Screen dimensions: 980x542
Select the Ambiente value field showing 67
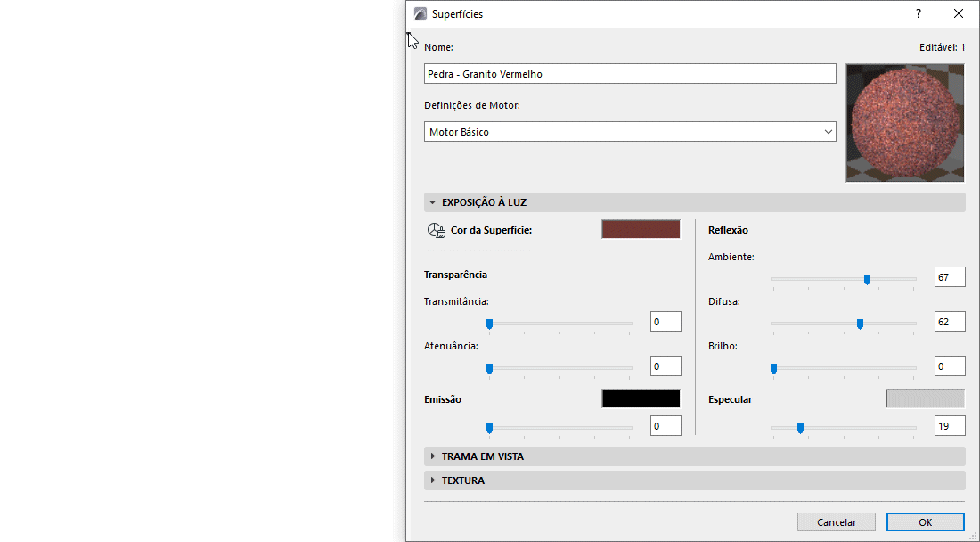949,276
